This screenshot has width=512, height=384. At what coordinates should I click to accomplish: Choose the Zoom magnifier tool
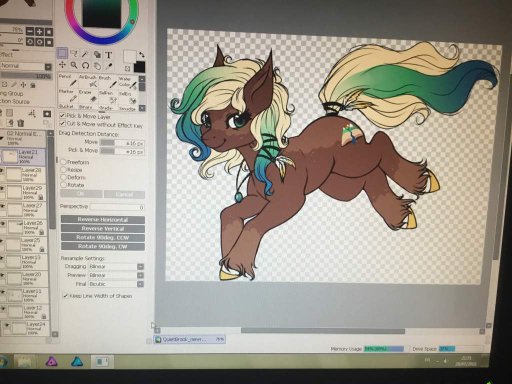[x=74, y=65]
